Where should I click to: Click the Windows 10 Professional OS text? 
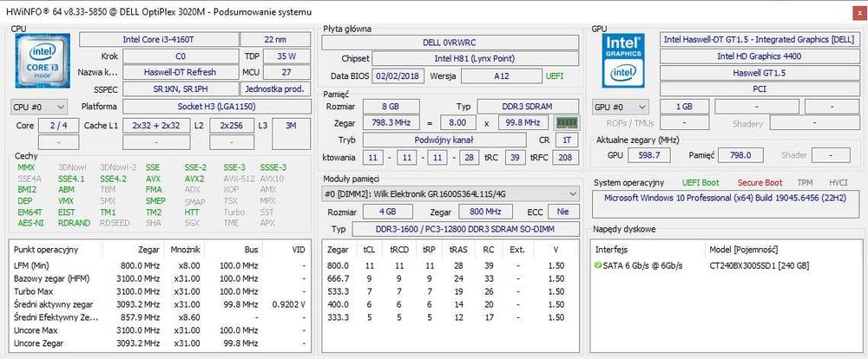(727, 198)
